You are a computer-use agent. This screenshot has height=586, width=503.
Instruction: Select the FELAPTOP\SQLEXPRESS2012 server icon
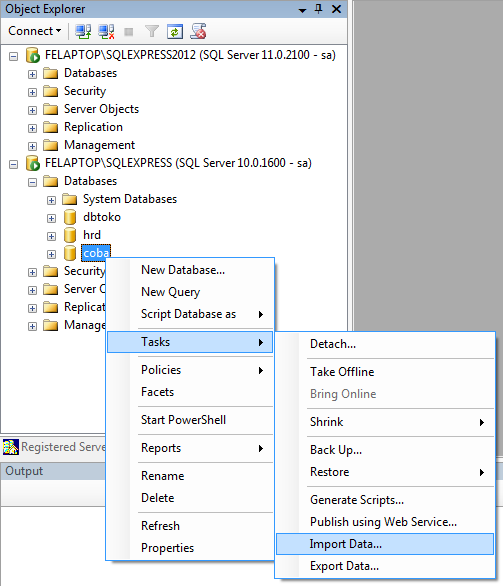click(33, 55)
